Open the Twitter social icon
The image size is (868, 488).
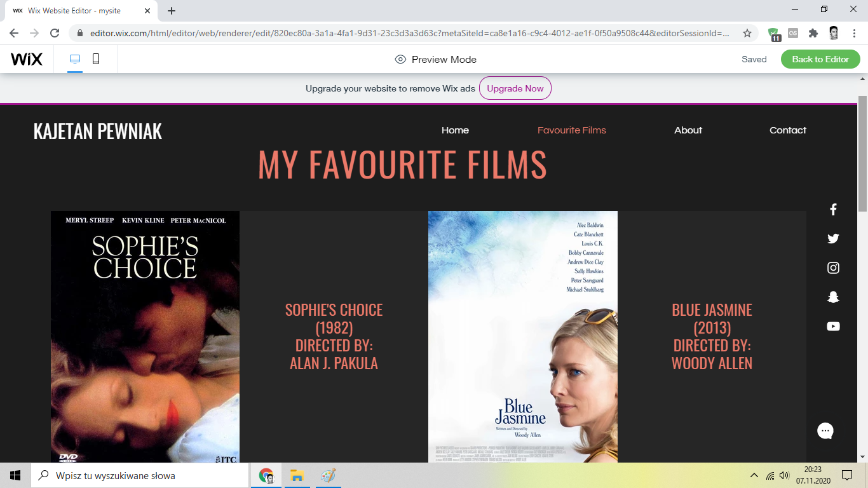click(833, 239)
